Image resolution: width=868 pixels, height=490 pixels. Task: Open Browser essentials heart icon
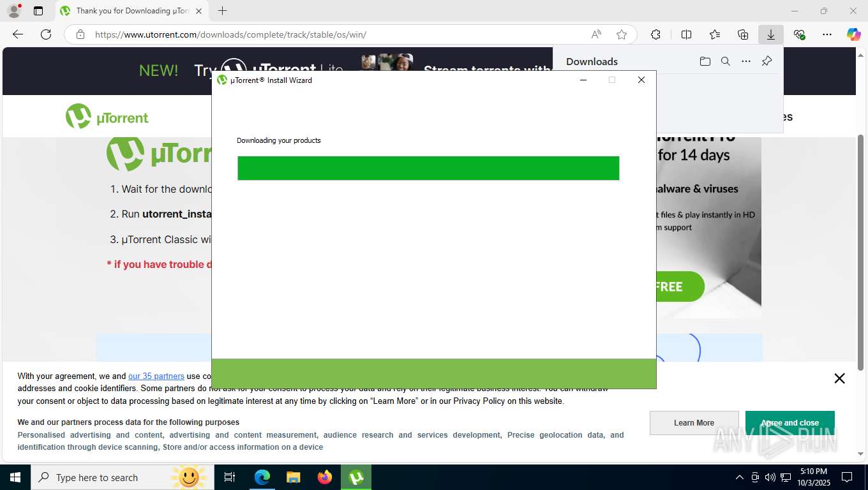799,34
